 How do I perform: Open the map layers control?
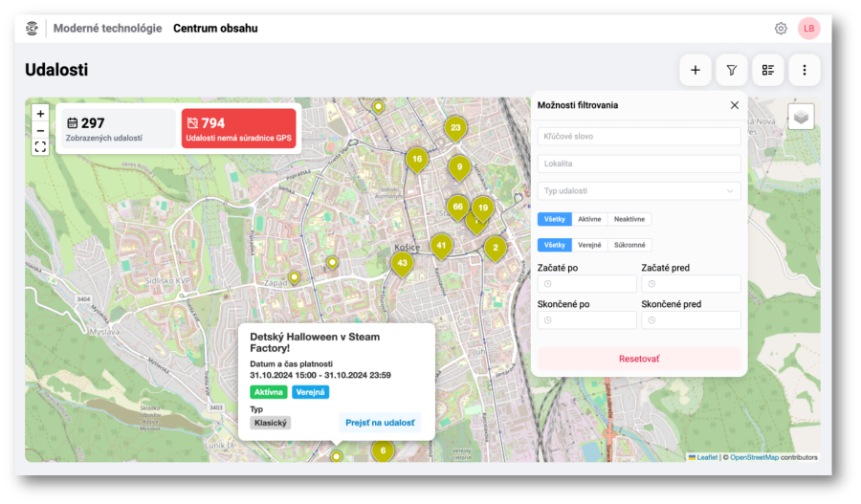click(801, 117)
